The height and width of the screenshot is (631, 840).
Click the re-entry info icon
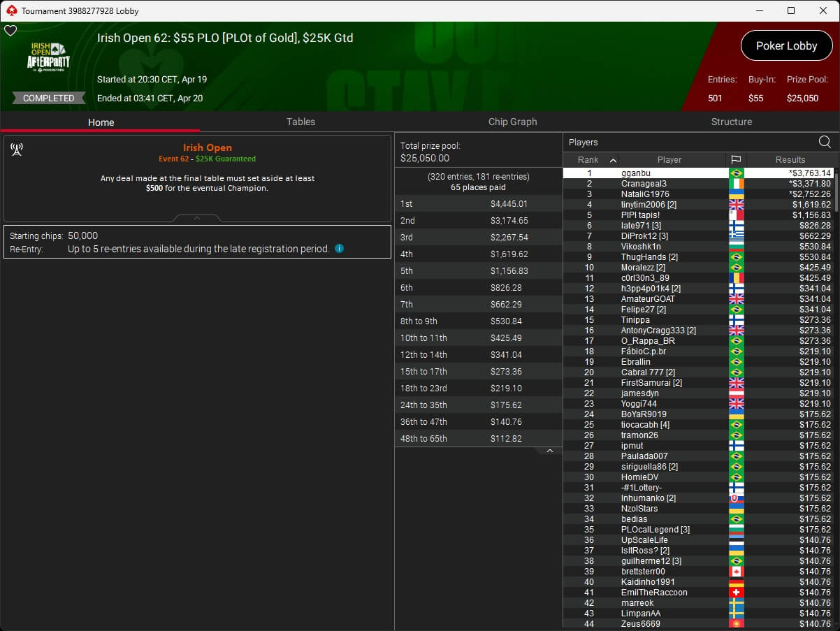[339, 248]
